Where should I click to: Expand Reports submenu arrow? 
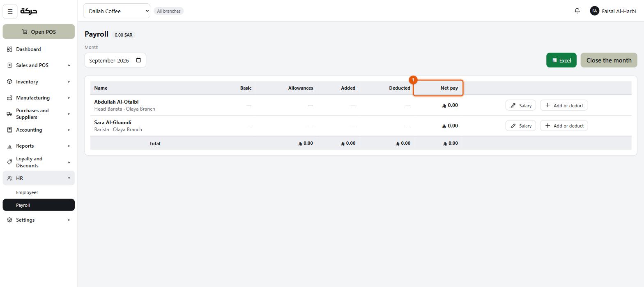[69, 146]
